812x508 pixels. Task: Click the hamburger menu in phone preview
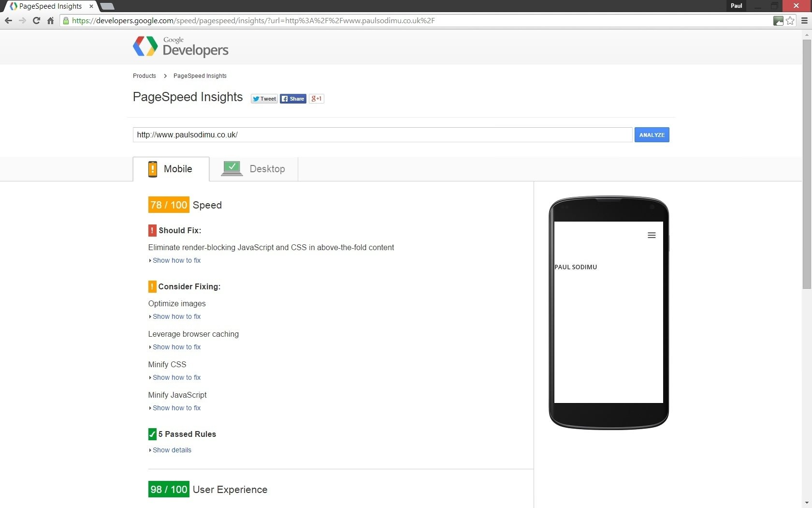652,235
